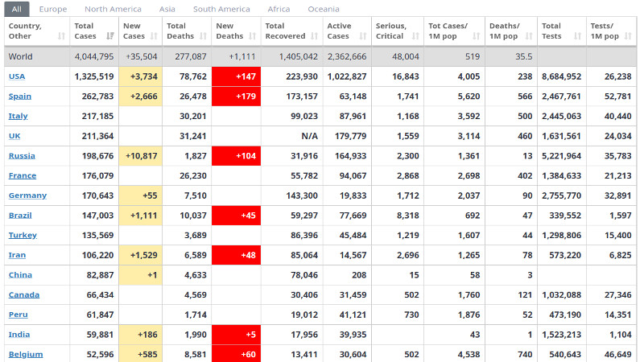Viewport: 644px width, 362px height.
Task: Sort table by Total Deaths column
Action: [x=204, y=36]
